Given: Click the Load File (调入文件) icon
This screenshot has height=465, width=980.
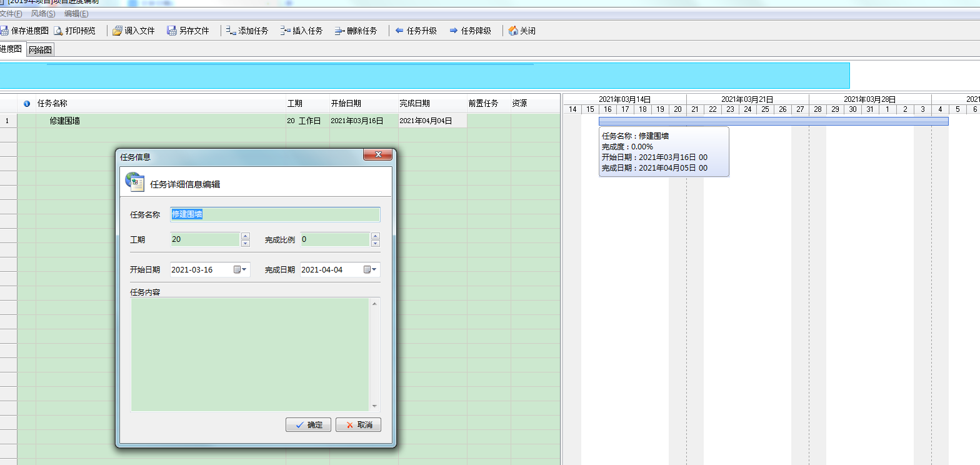Looking at the screenshot, I should click(x=117, y=31).
